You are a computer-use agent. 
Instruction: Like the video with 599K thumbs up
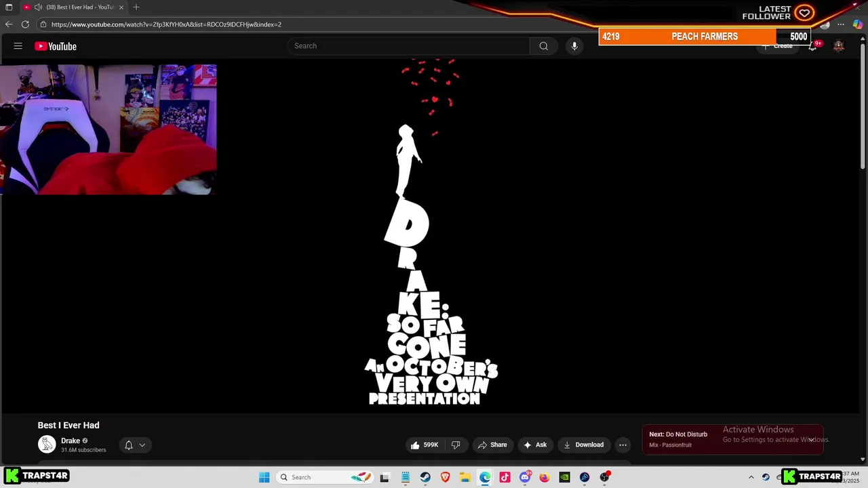[425, 445]
